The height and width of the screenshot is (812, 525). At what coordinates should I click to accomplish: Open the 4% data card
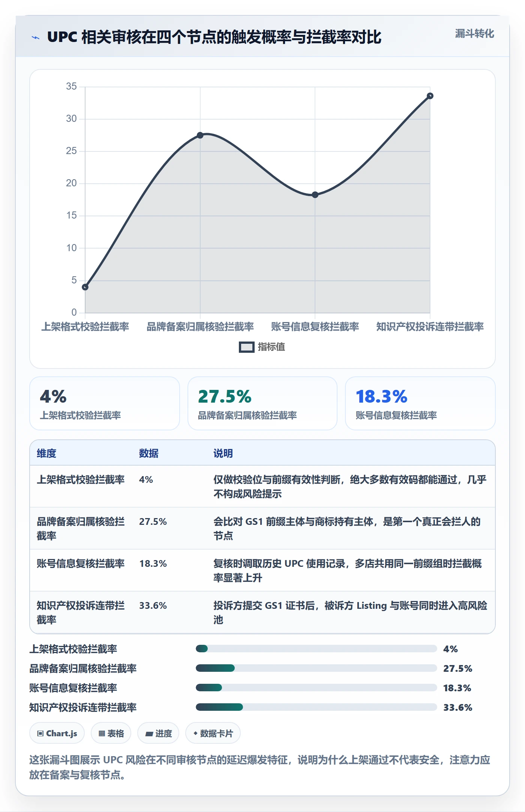pyautogui.click(x=105, y=403)
